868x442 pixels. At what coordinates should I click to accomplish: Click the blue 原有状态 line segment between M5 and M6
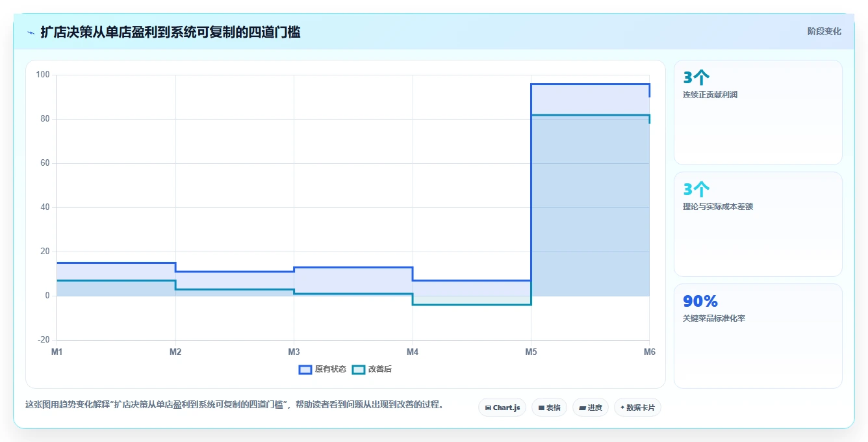pos(590,84)
